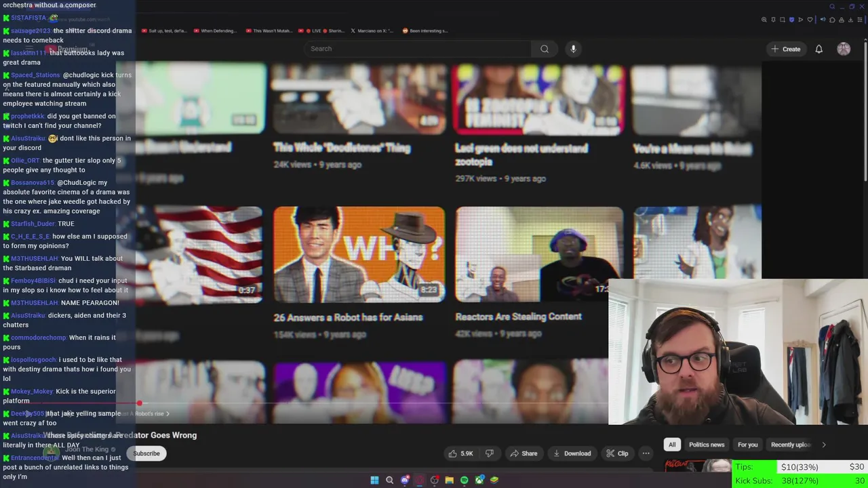Viewport: 868px width, 488px height.
Task: Click the megaphone icon in browser toolbar
Action: [x=823, y=20]
